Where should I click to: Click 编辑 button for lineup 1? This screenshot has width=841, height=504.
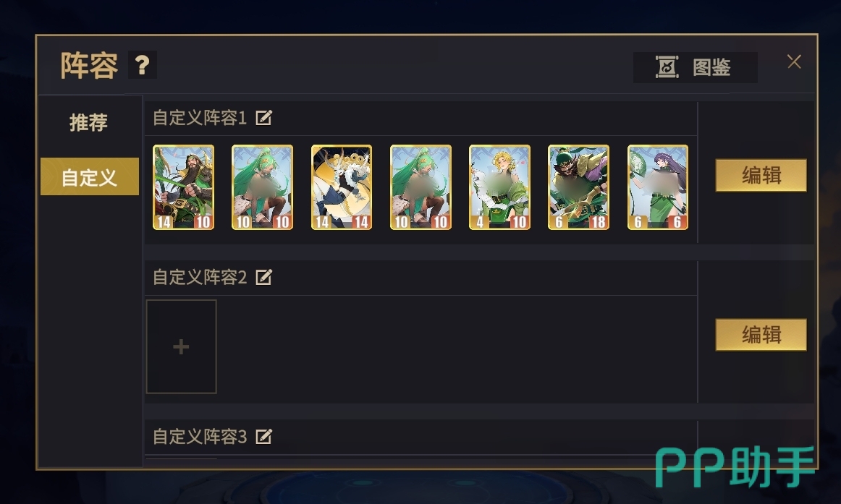[x=761, y=175]
